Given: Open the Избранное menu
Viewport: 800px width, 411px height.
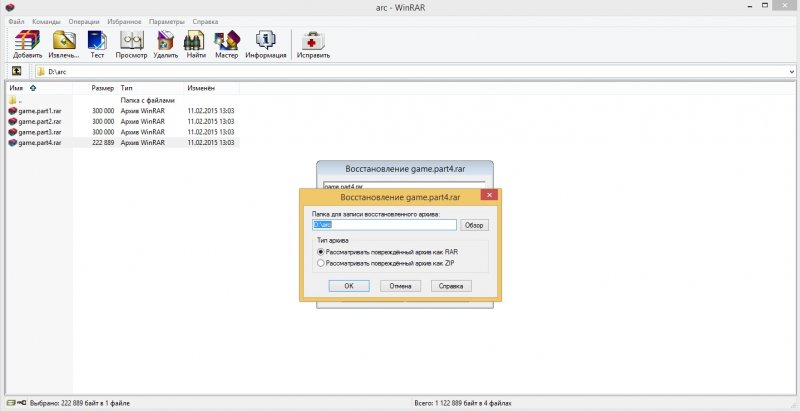Looking at the screenshot, I should tap(124, 21).
